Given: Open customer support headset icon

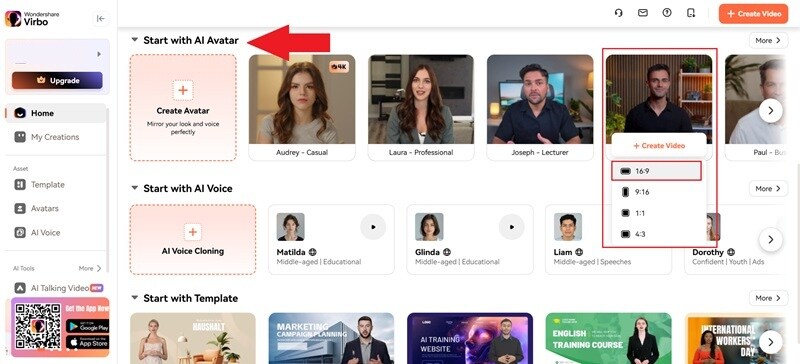Looking at the screenshot, I should 618,13.
